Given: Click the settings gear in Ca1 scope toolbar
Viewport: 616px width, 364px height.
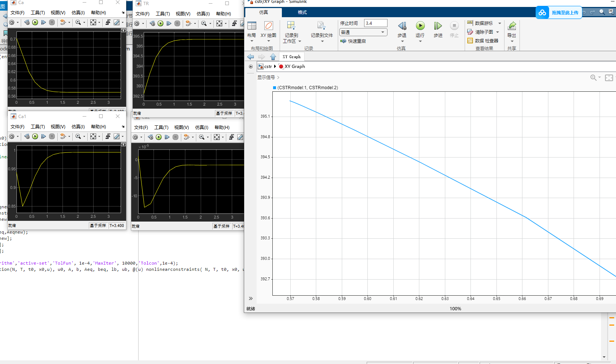Looking at the screenshot, I should click(12, 137).
